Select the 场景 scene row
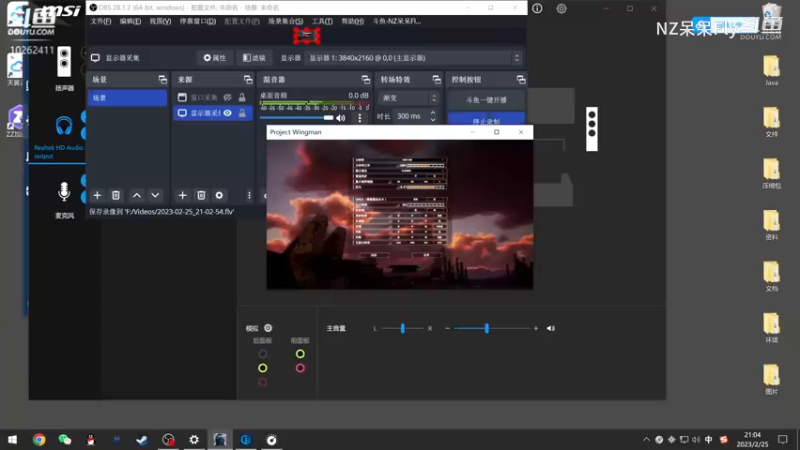Screen dimensions: 800x450 (127, 97)
